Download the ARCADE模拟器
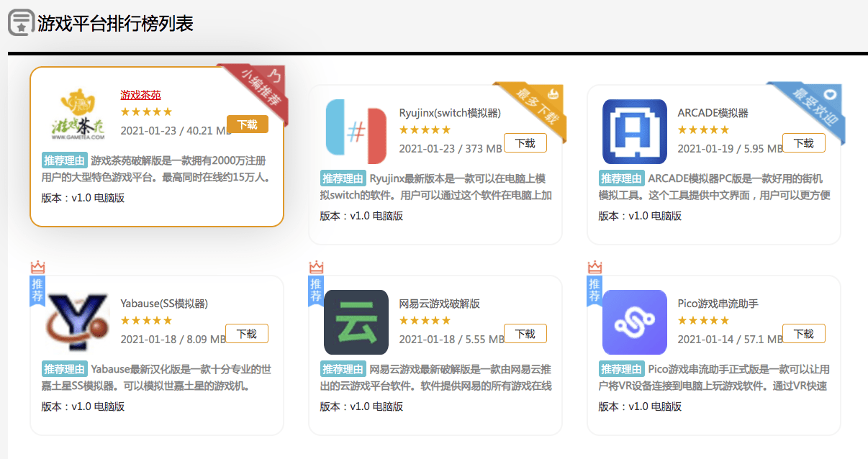The image size is (868, 459). pyautogui.click(x=804, y=143)
